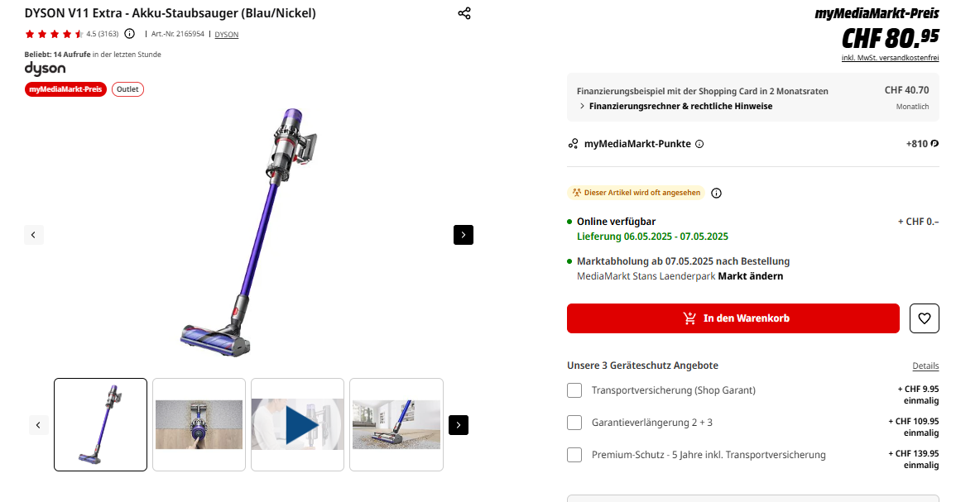Select the vacuum on carpet thumbnail
980x502 pixels.
pos(396,424)
